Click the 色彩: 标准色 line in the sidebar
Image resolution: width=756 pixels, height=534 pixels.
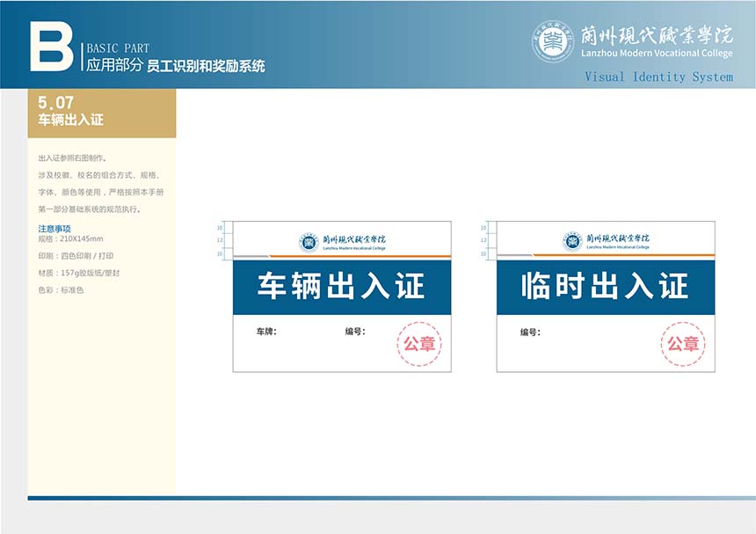(61, 290)
